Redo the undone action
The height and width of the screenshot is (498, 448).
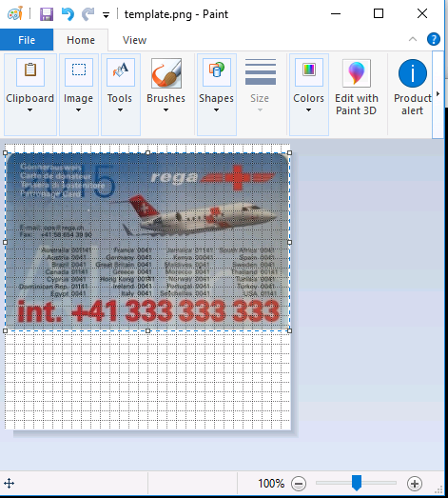point(88,14)
